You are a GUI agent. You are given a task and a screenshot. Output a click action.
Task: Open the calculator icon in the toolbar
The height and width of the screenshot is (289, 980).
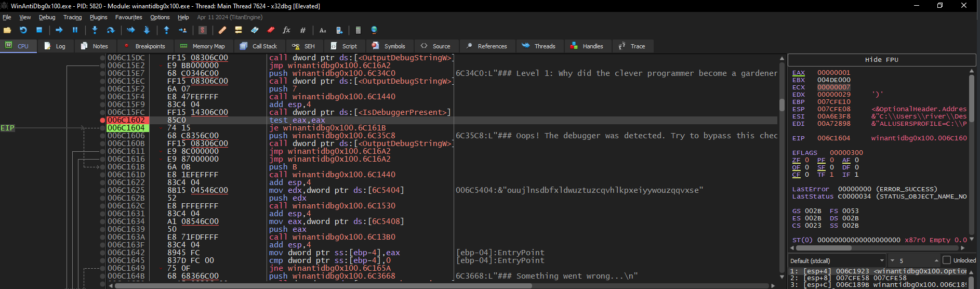358,30
